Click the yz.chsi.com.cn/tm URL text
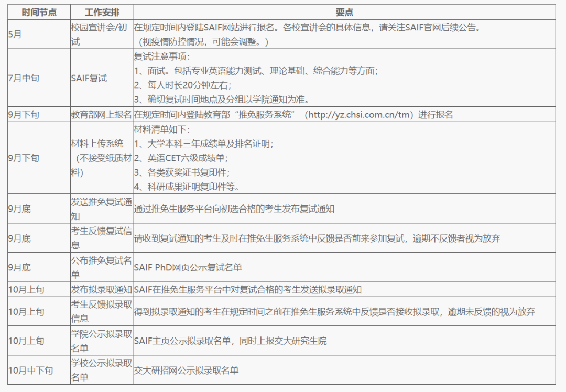This screenshot has height=392, width=566. 360,115
